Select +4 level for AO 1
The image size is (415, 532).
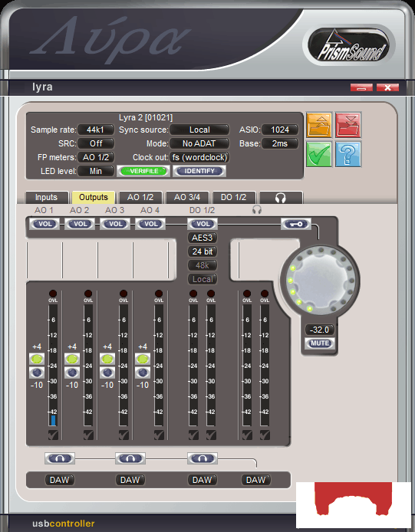click(37, 359)
